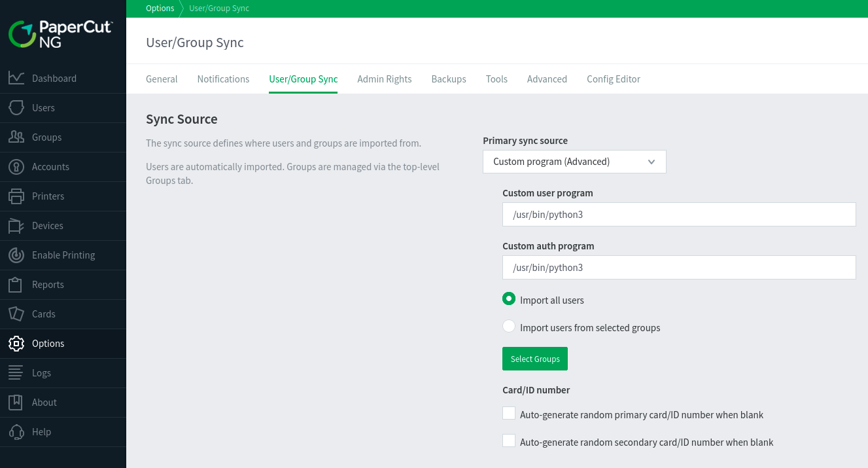Open the Dashboard chart icon
The height and width of the screenshot is (468, 868).
[16, 79]
